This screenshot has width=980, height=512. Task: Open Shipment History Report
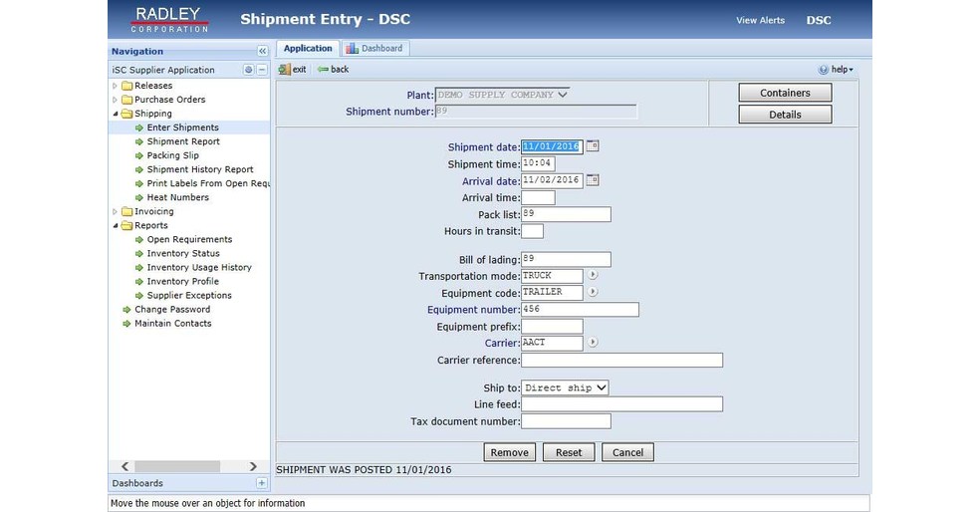point(200,169)
